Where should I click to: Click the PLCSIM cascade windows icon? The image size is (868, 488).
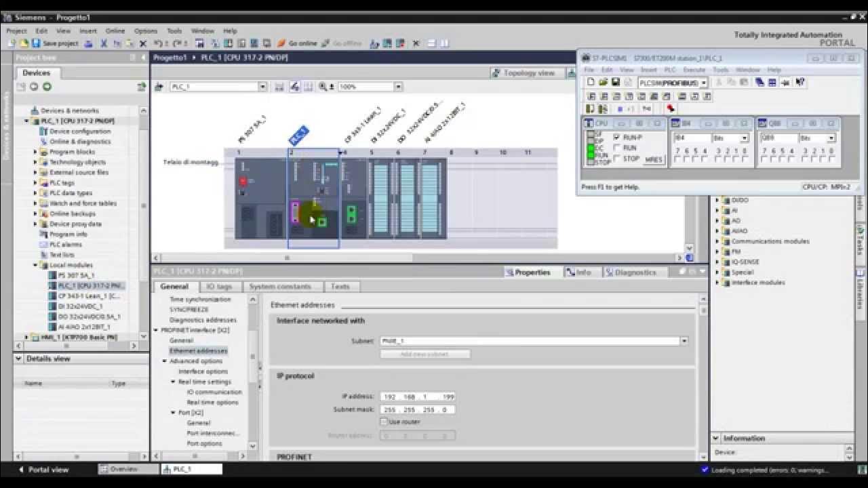[x=759, y=83]
